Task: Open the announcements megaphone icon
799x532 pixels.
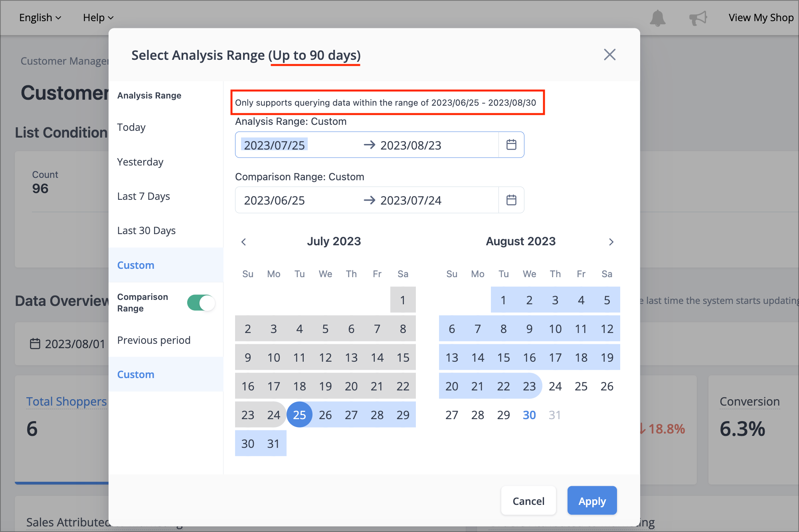Action: (x=698, y=18)
